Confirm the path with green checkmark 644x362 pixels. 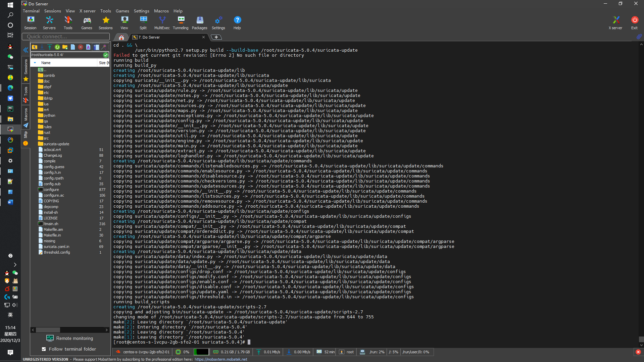click(x=106, y=55)
